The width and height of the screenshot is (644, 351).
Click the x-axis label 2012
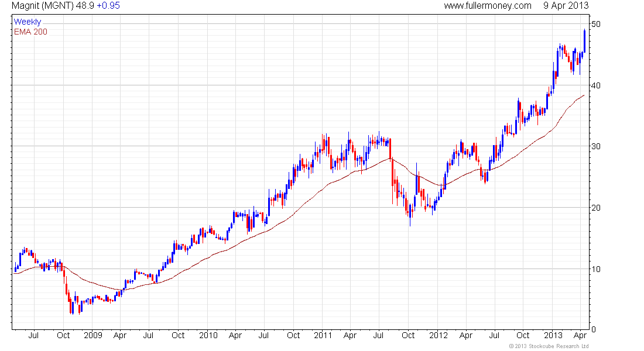click(439, 335)
